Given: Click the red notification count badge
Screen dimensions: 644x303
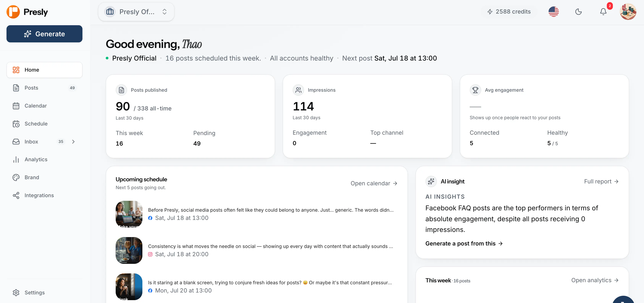Looking at the screenshot, I should pos(610,6).
